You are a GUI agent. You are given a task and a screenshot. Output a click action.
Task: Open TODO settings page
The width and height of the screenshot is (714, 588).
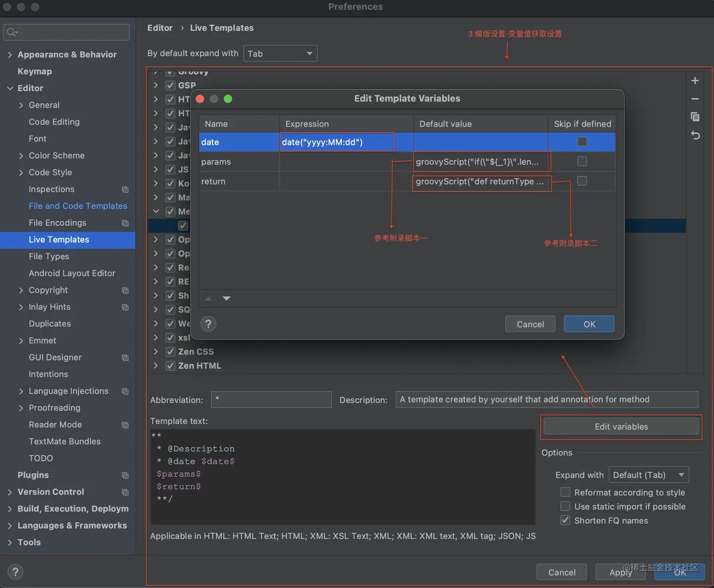pos(41,458)
